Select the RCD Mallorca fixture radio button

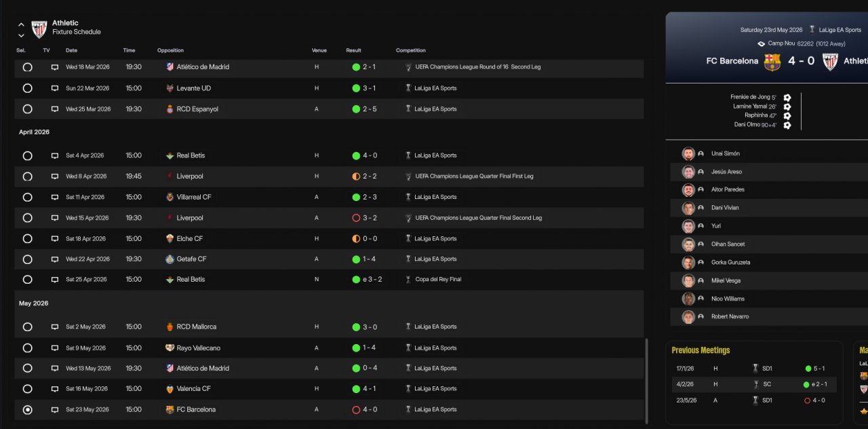(x=27, y=327)
